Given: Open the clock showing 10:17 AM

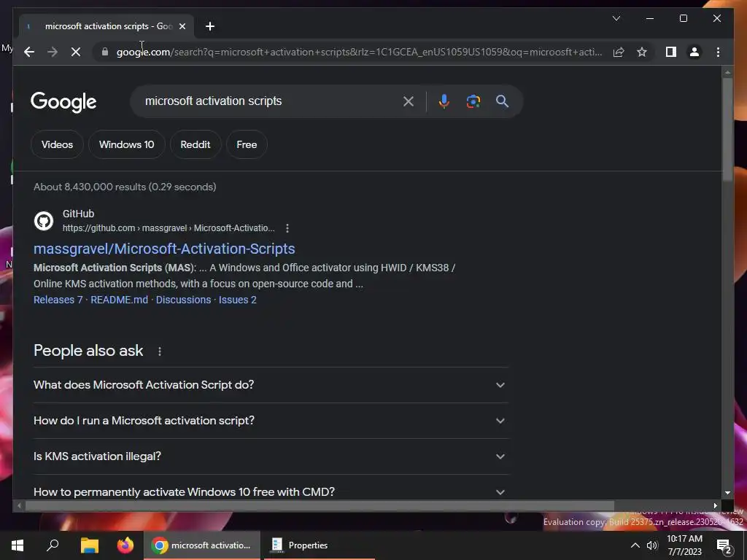Looking at the screenshot, I should point(684,545).
